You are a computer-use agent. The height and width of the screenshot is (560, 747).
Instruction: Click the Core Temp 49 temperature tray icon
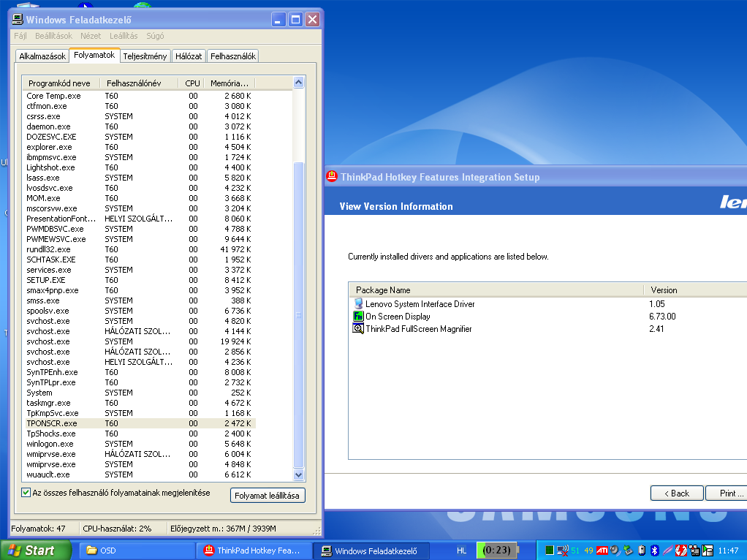pyautogui.click(x=589, y=550)
